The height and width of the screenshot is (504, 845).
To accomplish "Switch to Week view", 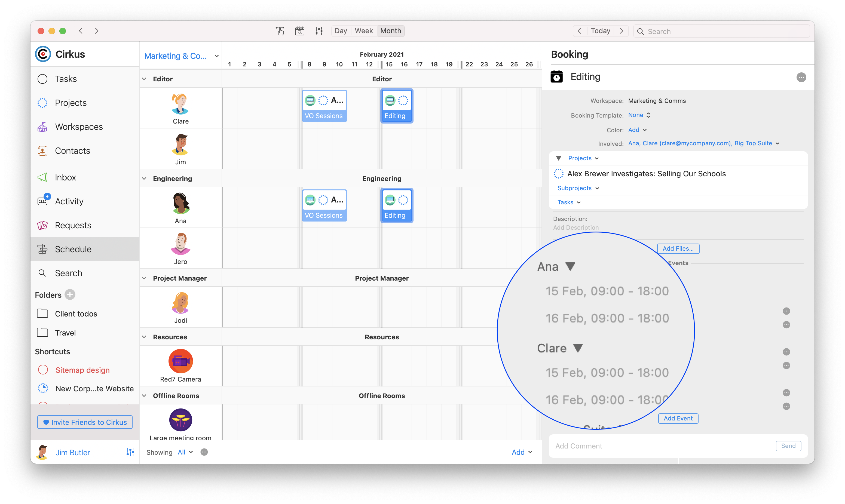I will tap(364, 31).
